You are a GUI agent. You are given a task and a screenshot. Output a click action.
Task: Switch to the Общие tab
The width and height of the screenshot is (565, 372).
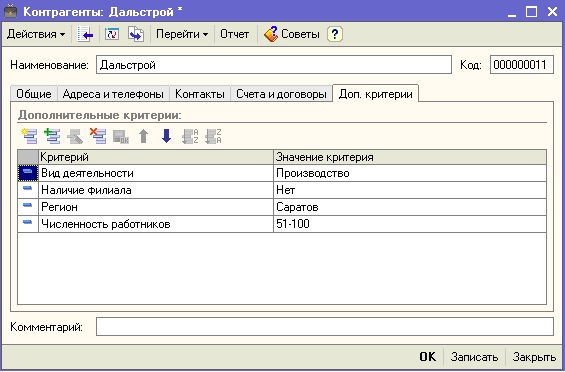pos(34,94)
